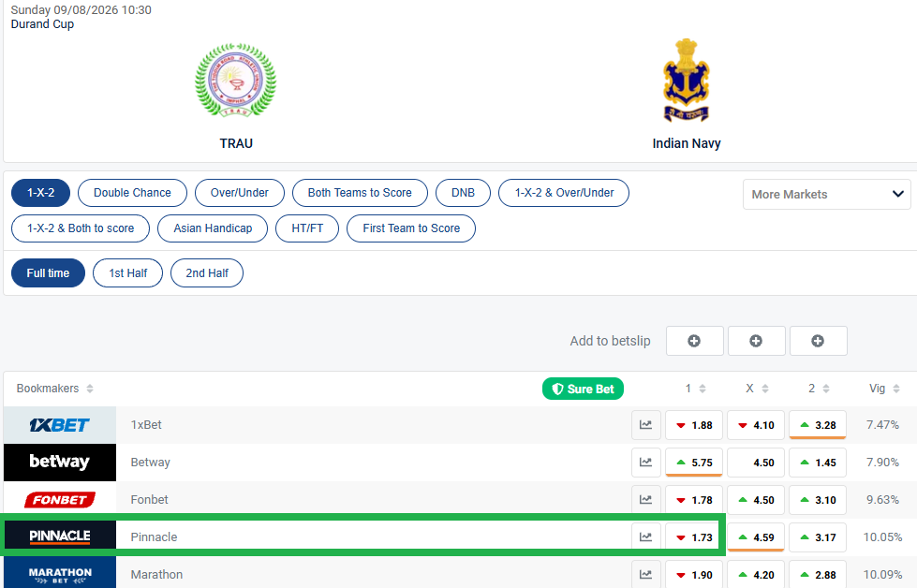The height and width of the screenshot is (588, 917).
Task: Switch to 2nd Half period
Action: (x=207, y=273)
